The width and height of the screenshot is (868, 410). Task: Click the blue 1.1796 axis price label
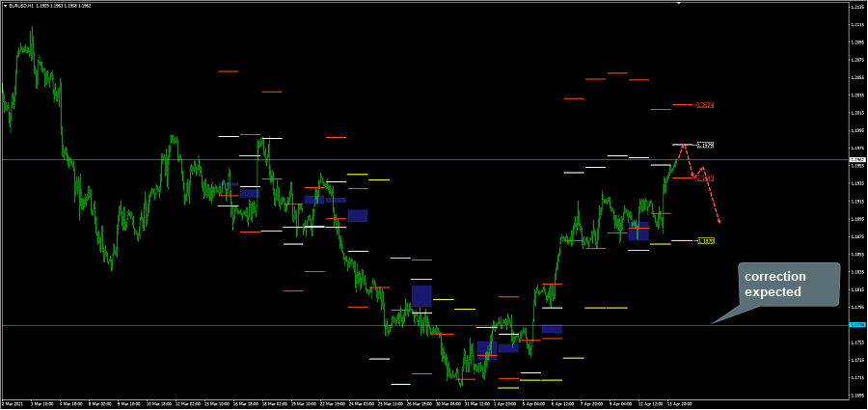tap(856, 325)
